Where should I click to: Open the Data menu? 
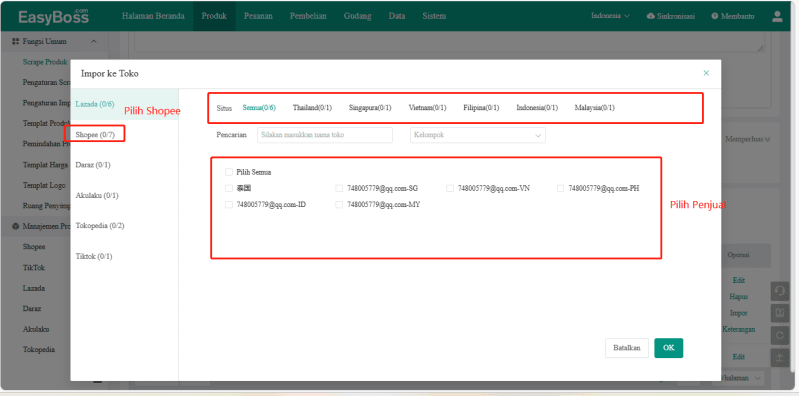click(397, 16)
